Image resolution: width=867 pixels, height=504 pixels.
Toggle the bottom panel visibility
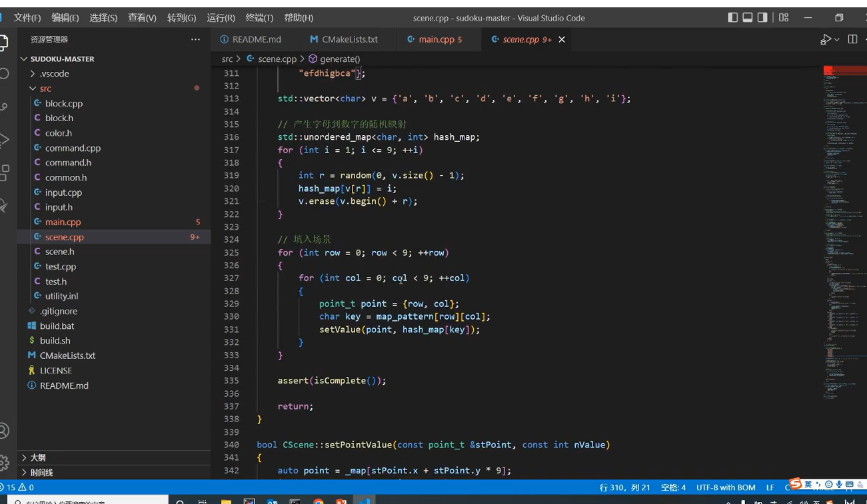[748, 18]
